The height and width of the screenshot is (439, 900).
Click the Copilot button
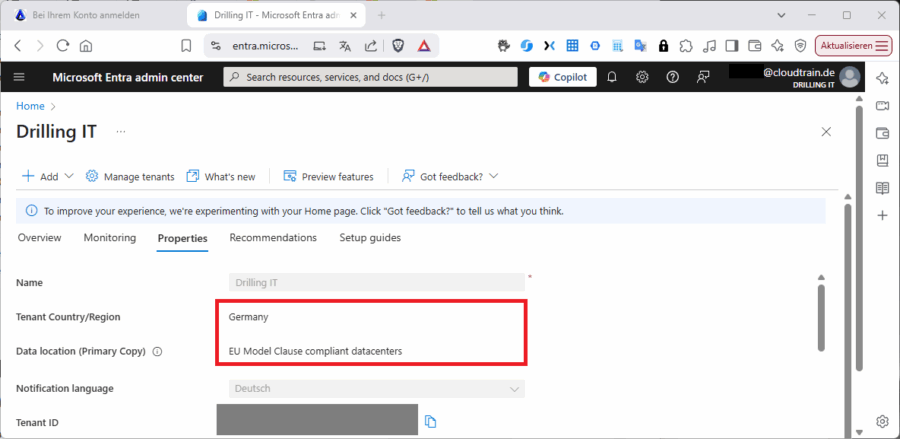pyautogui.click(x=562, y=77)
